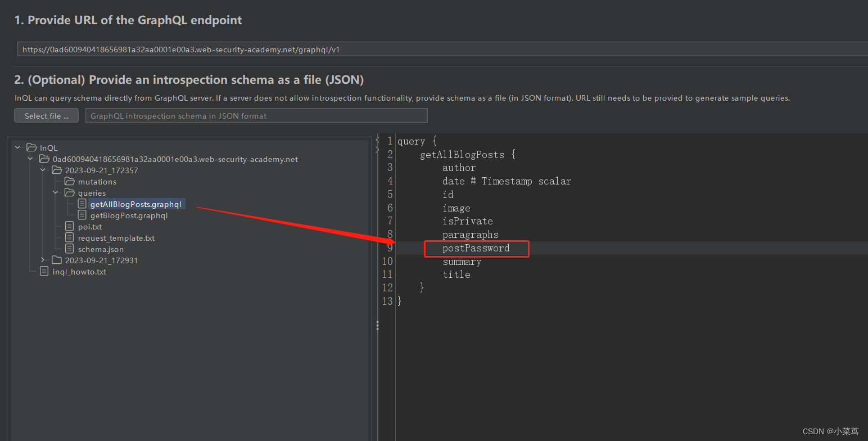Viewport: 868px width, 441px height.
Task: Select the 0ad600940418656981a32aa0001e00a3 host label
Action: (175, 159)
